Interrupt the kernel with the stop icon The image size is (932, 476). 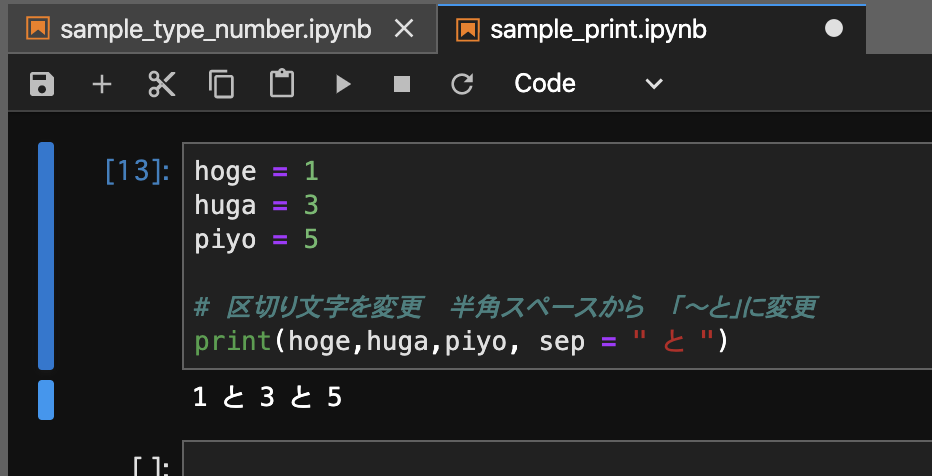402,84
